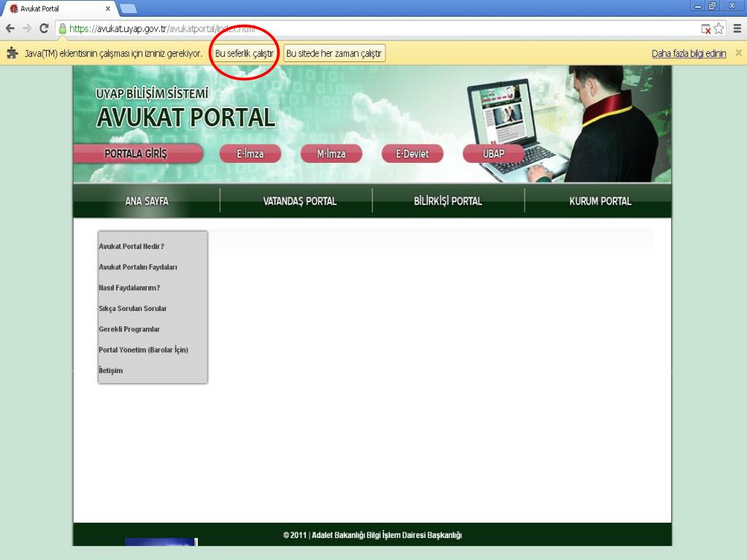
Task: Switch to VATANDAŞ PORTAL tab
Action: [x=299, y=201]
